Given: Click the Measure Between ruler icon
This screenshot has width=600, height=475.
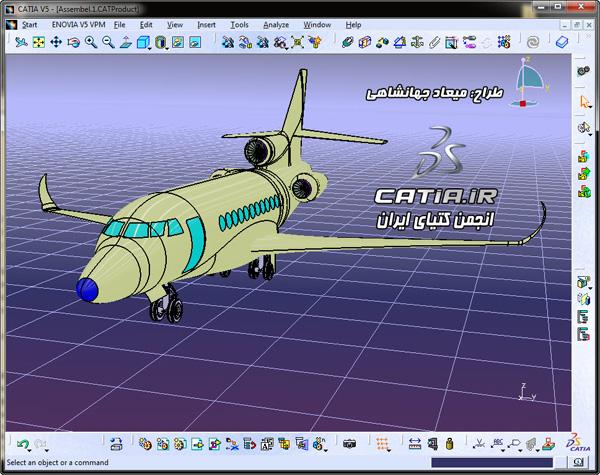Looking at the screenshot, I should click(415, 444).
